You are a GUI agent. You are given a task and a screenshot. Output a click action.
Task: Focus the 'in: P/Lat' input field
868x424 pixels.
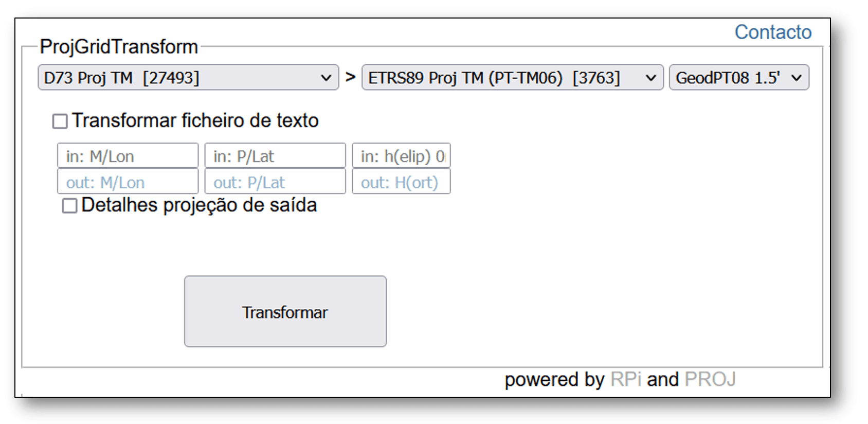[275, 156]
